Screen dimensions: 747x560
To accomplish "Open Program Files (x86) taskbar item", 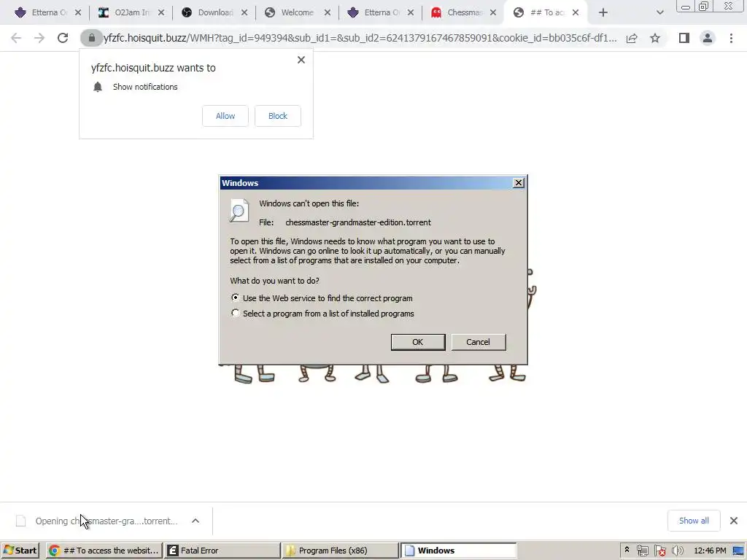I will [x=340, y=551].
